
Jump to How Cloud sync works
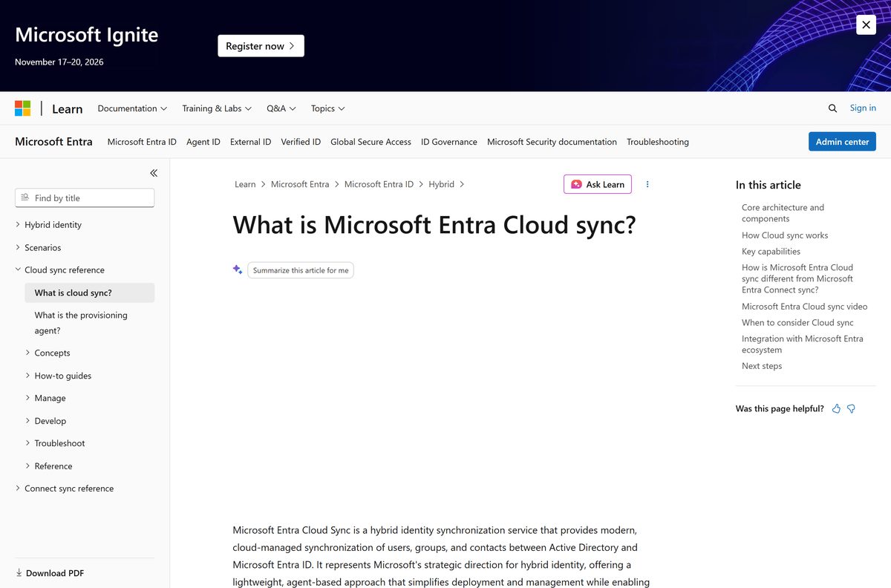785,235
